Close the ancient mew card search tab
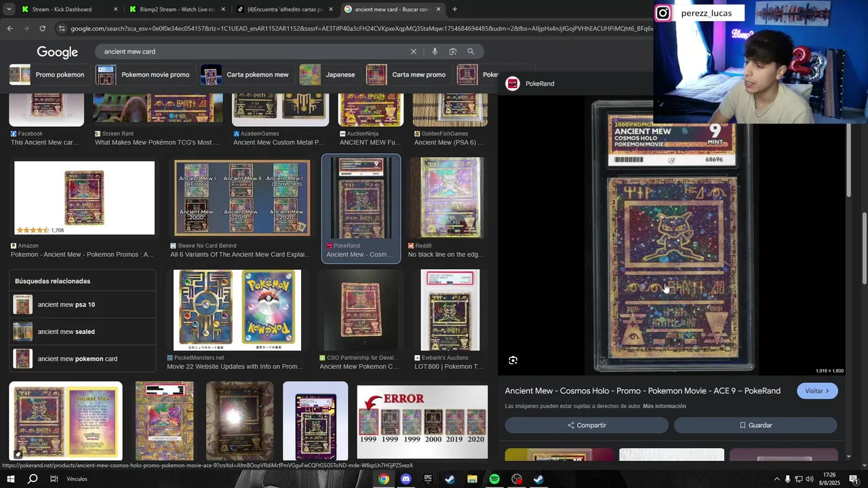The width and height of the screenshot is (868, 488). 438,9
